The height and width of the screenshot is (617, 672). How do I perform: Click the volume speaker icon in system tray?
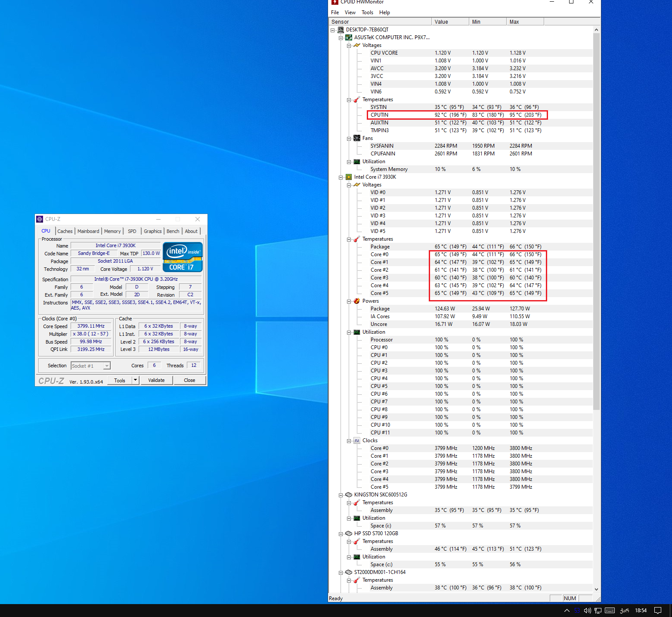[x=587, y=611]
